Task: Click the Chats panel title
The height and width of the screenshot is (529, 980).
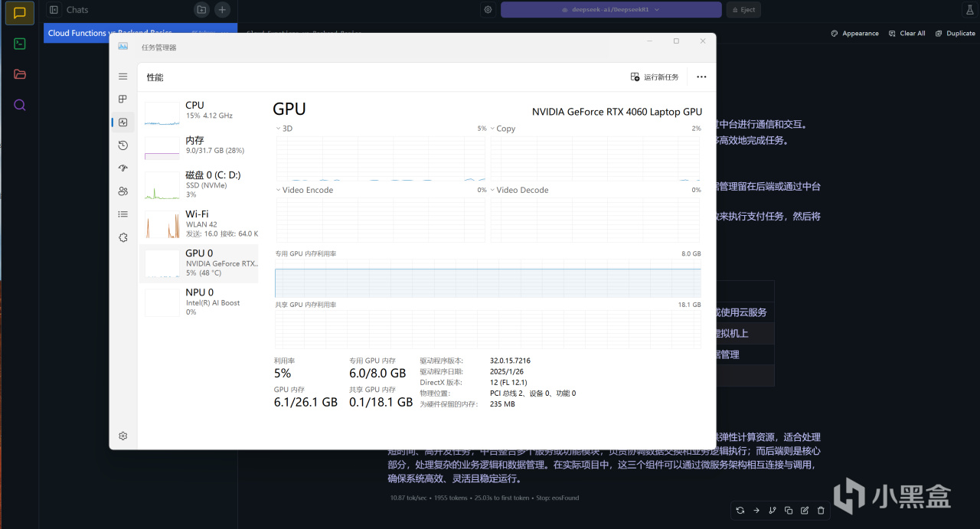Action: coord(77,10)
